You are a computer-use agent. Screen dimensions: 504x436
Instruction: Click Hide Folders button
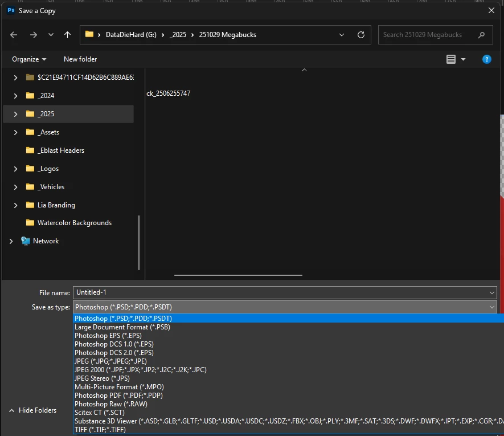pyautogui.click(x=33, y=410)
